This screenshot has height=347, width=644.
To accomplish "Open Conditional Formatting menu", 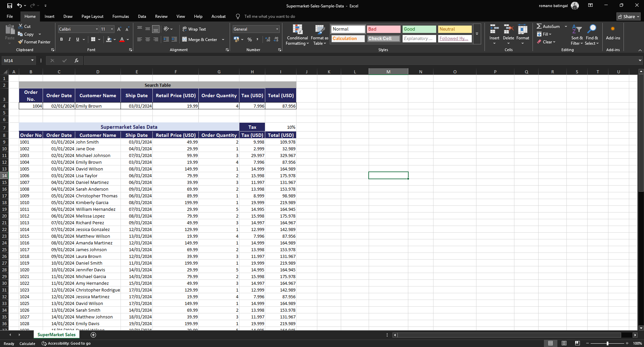I will pos(297,35).
